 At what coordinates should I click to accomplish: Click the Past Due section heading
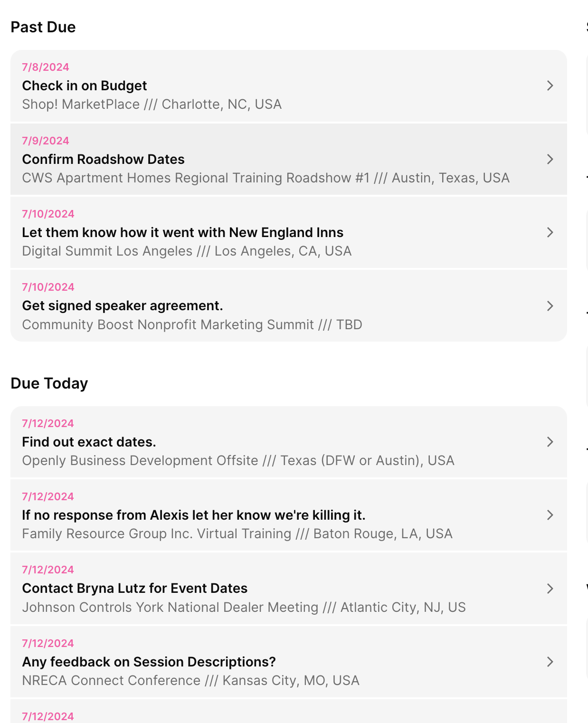click(43, 27)
